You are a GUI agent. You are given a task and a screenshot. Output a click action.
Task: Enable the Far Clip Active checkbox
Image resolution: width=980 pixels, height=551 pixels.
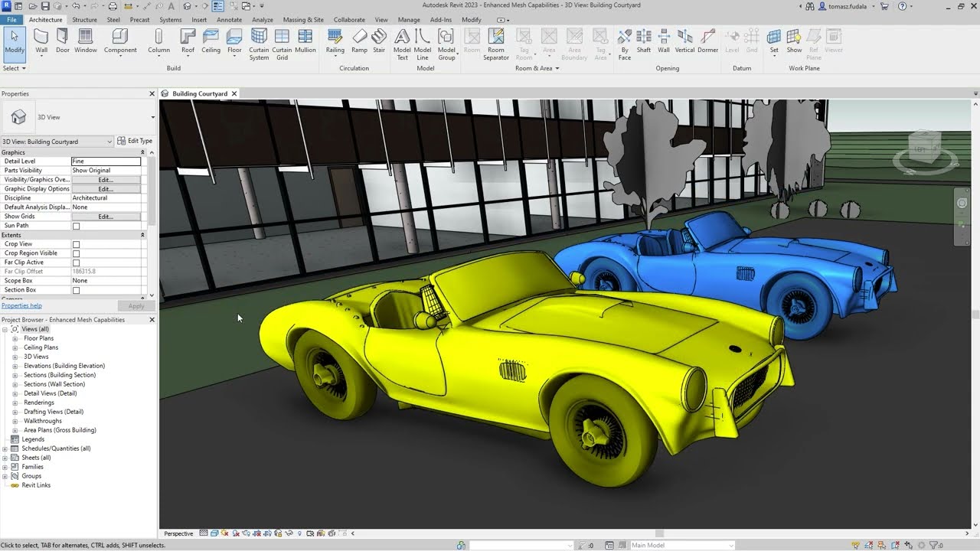pos(76,262)
